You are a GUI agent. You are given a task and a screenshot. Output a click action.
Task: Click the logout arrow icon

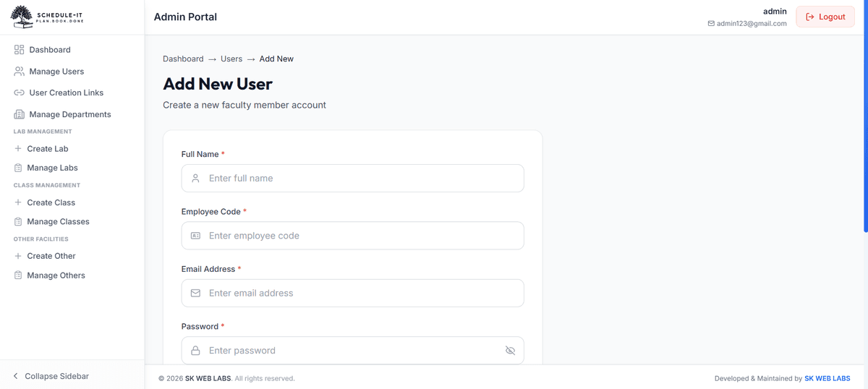pyautogui.click(x=810, y=17)
